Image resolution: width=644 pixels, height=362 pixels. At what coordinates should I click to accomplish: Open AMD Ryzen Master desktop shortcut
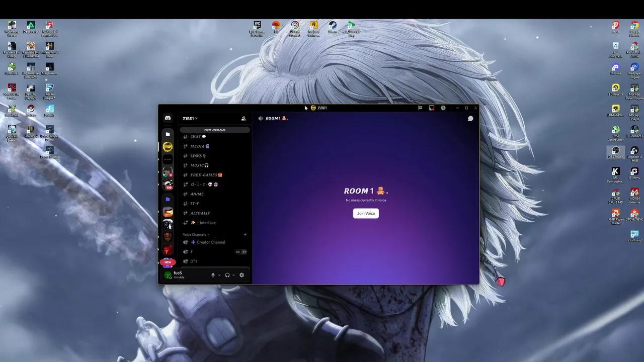(615, 217)
